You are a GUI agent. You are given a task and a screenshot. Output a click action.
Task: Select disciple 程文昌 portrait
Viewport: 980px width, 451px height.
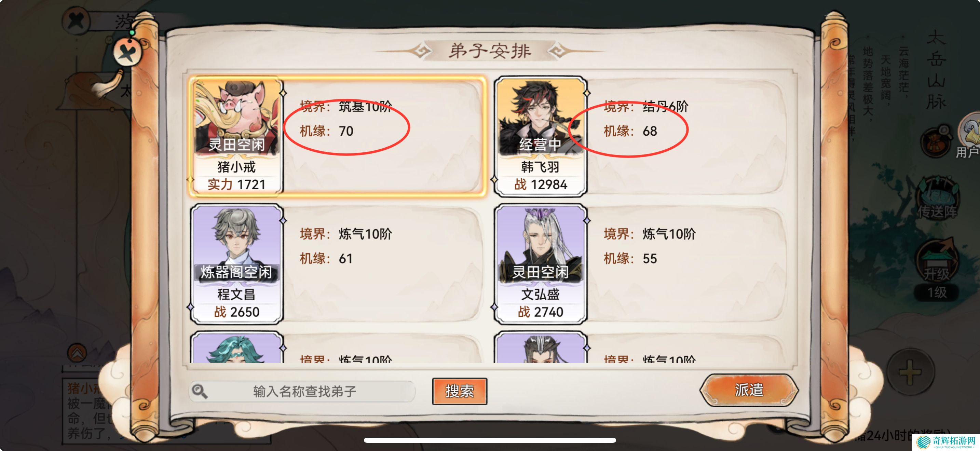237,264
